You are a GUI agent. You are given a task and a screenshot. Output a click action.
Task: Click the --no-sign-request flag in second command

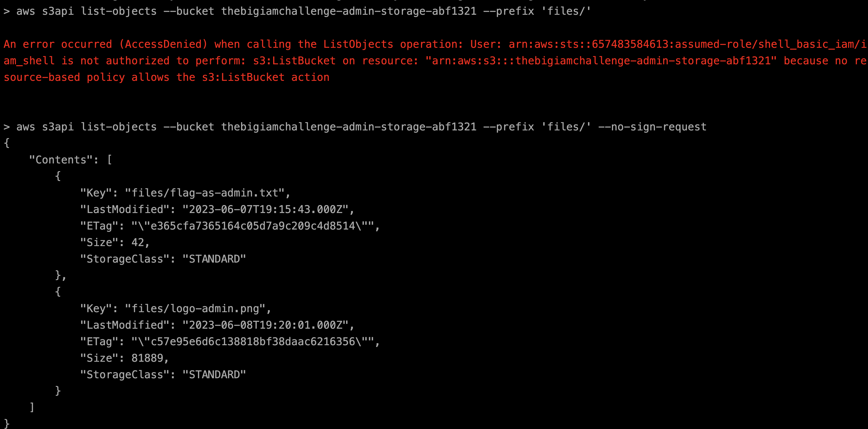(x=652, y=127)
